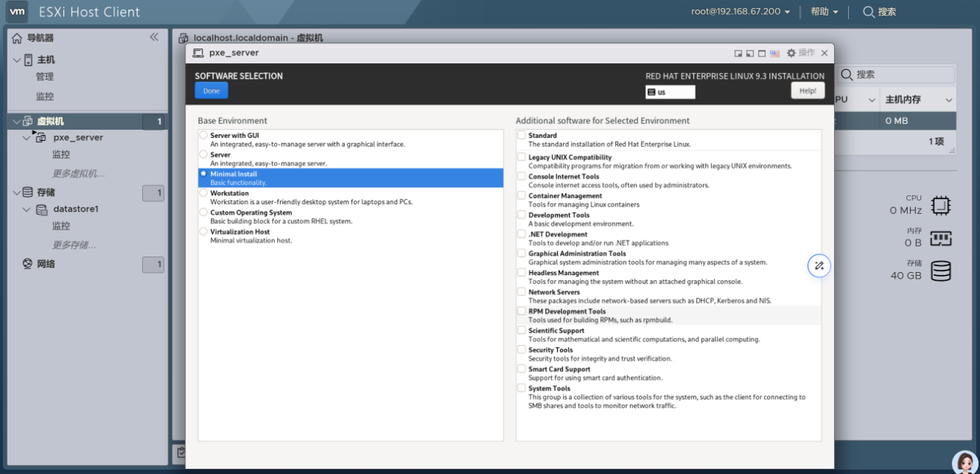Collapse the 存储 tree node
980x474 pixels.
click(x=16, y=192)
